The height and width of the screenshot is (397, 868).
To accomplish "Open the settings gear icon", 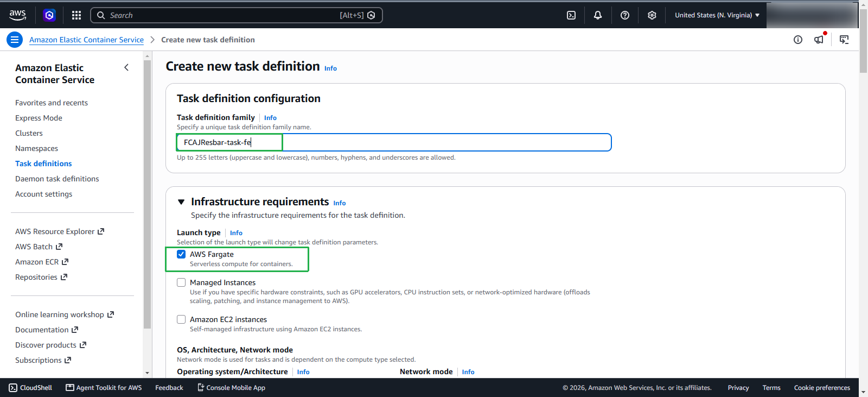I will (x=652, y=15).
